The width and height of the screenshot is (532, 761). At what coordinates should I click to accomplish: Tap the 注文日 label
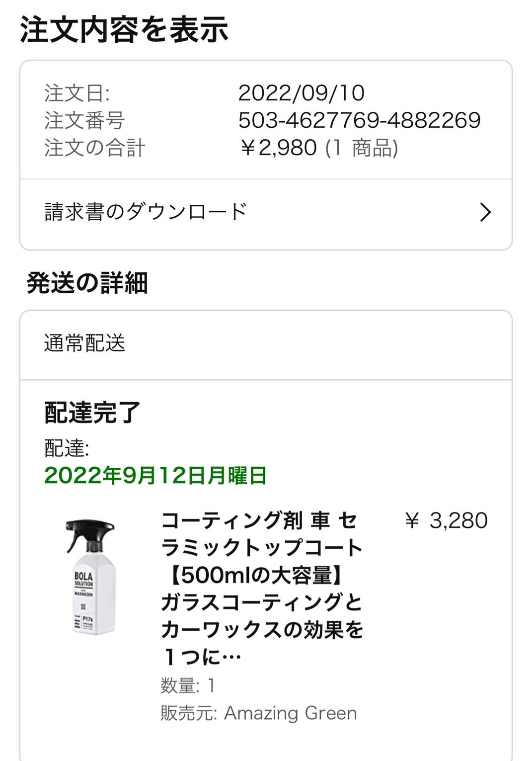pyautogui.click(x=77, y=93)
